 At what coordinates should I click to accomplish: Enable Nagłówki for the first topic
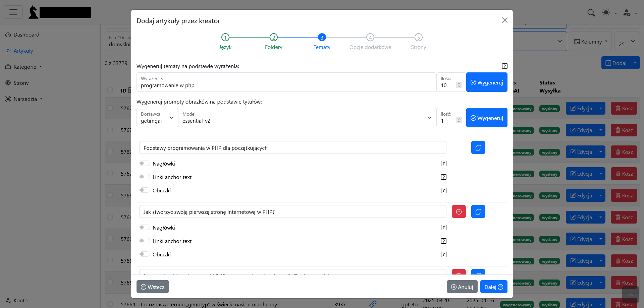tap(145, 163)
